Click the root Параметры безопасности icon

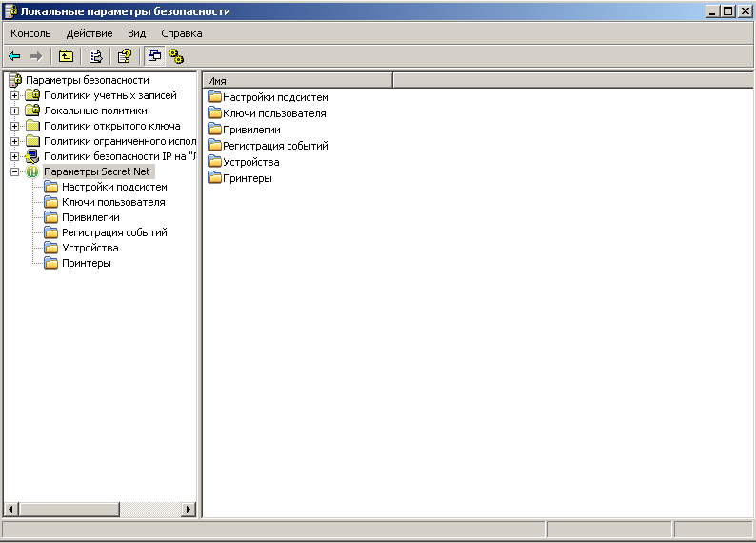15,80
